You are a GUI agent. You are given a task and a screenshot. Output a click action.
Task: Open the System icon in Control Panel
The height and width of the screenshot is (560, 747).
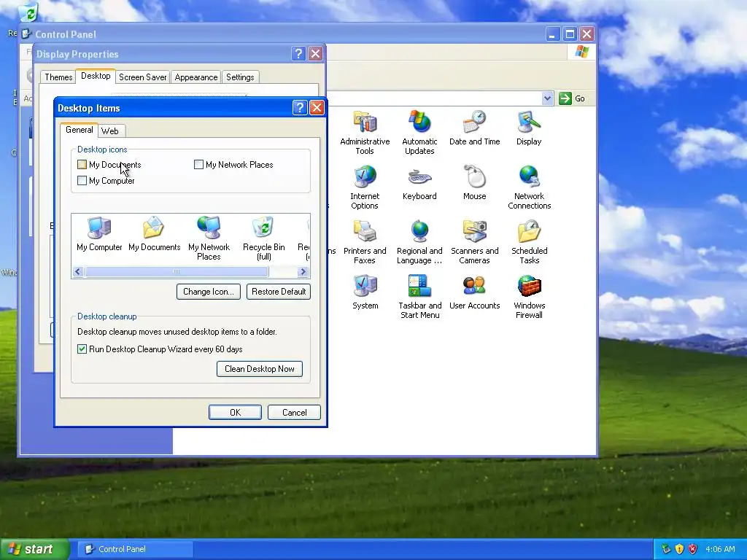pyautogui.click(x=365, y=293)
